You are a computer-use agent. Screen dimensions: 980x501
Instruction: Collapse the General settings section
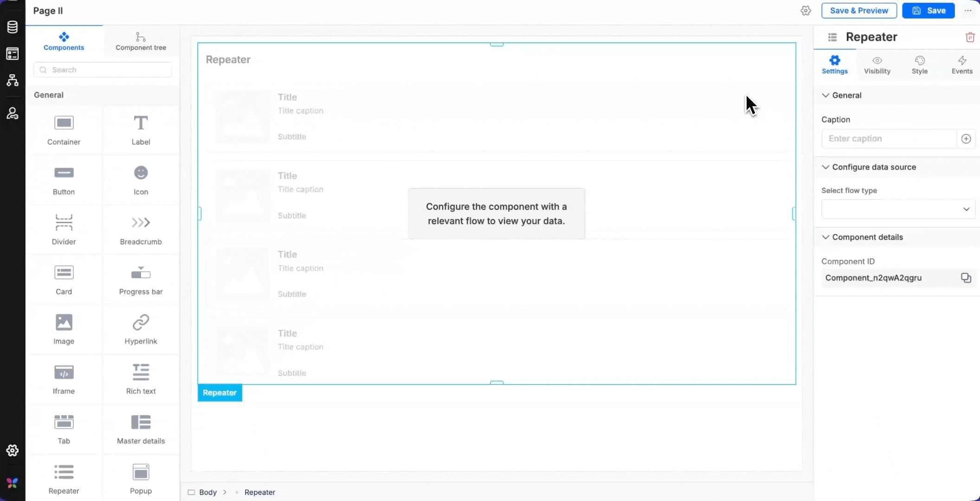pos(825,95)
